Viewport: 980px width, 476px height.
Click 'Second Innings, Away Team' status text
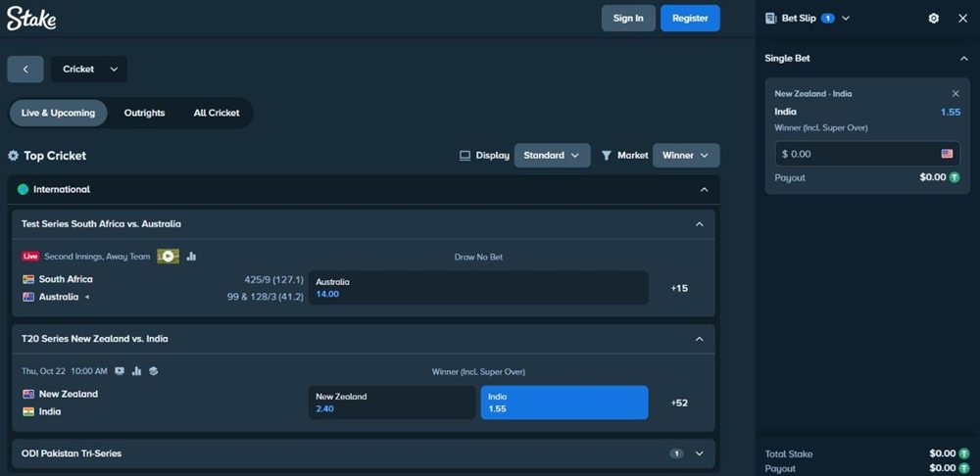(97, 256)
